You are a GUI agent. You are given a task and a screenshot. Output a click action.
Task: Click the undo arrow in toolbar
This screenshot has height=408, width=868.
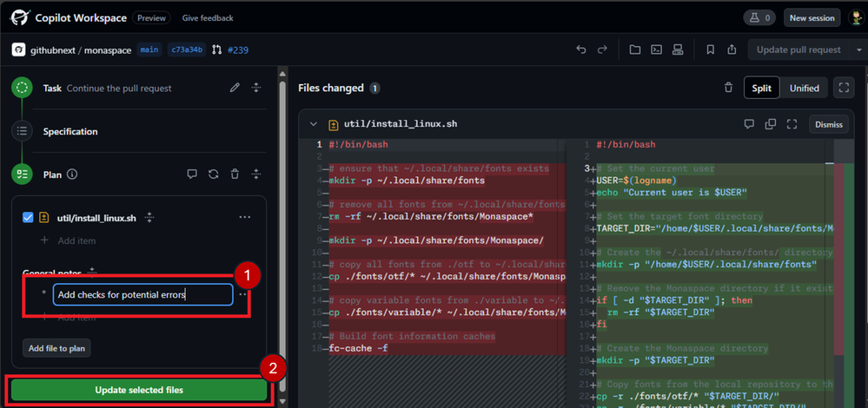(x=580, y=49)
